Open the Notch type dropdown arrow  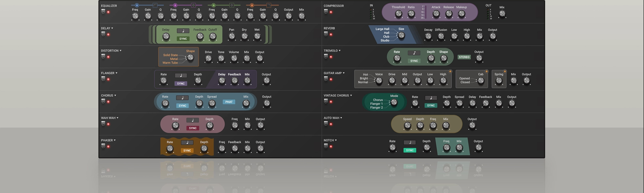coord(336,140)
